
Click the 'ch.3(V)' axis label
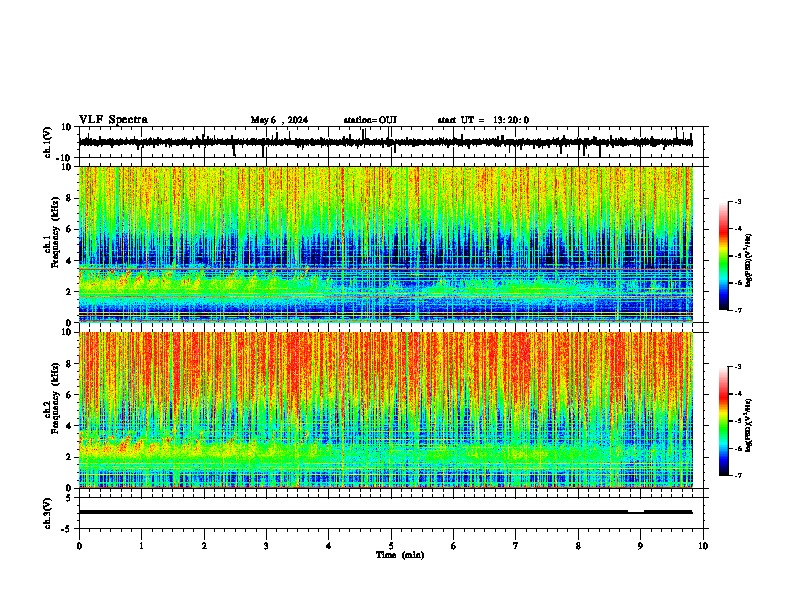(47, 513)
